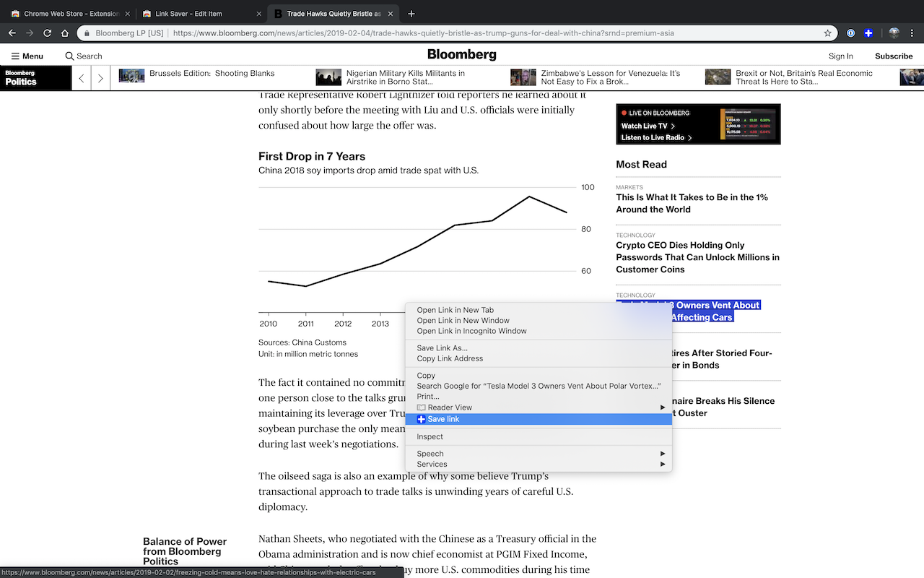Open Nigerian Military Kills Militants story
924x578 pixels.
406,77
